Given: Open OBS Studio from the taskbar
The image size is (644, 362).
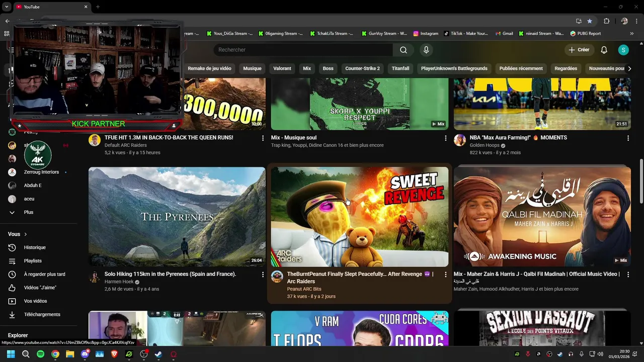Looking at the screenshot, I should click(x=144, y=354).
